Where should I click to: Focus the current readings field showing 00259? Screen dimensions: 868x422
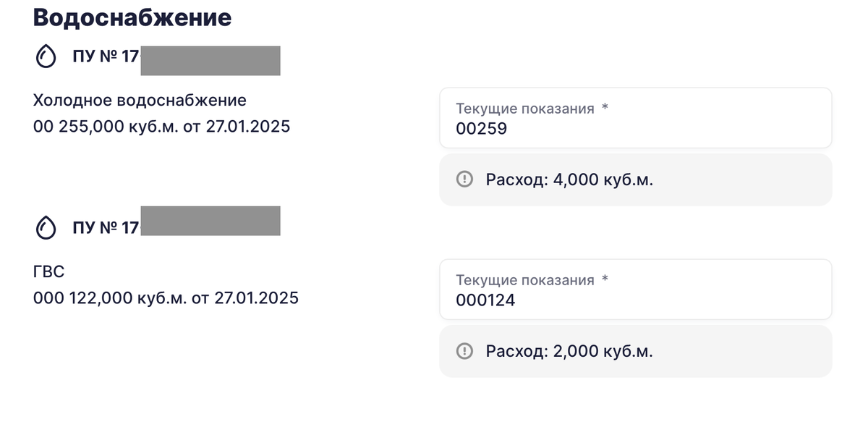coord(636,118)
